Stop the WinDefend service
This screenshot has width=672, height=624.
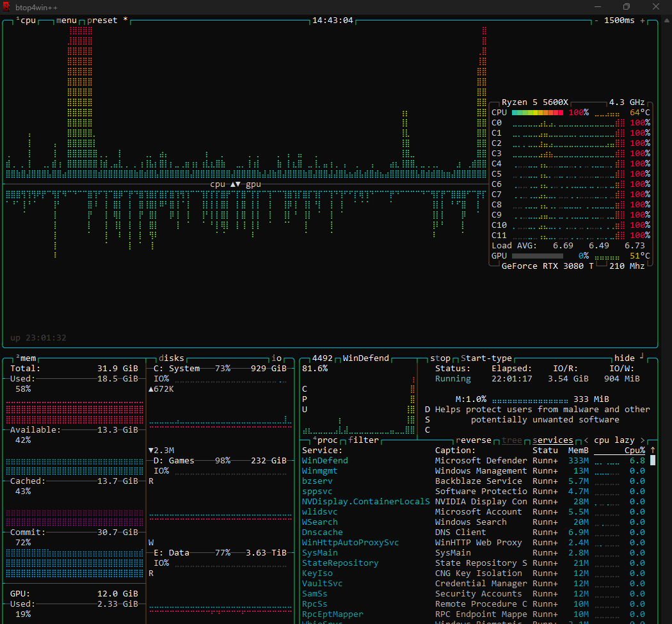click(x=440, y=358)
